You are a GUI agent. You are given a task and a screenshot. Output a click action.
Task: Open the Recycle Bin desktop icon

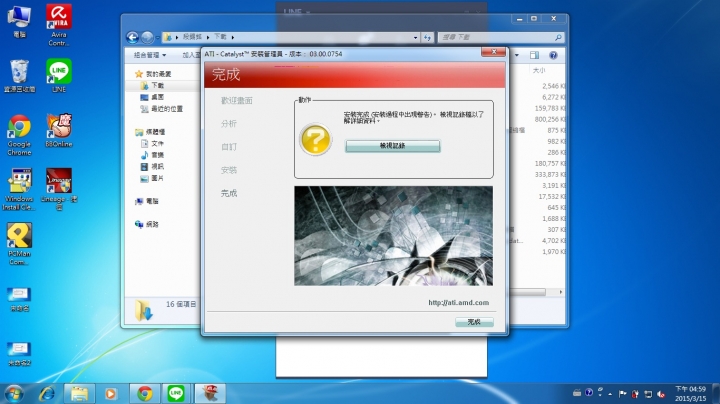pos(19,76)
